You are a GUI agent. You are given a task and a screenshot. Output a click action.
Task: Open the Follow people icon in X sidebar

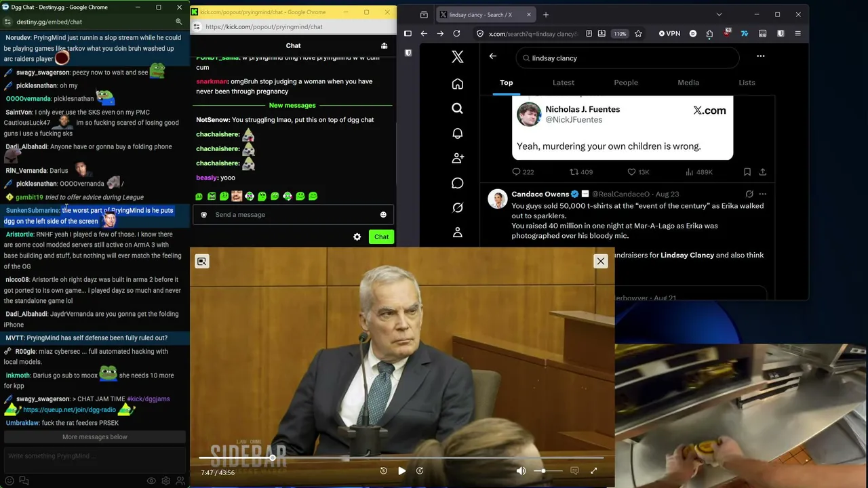click(458, 158)
